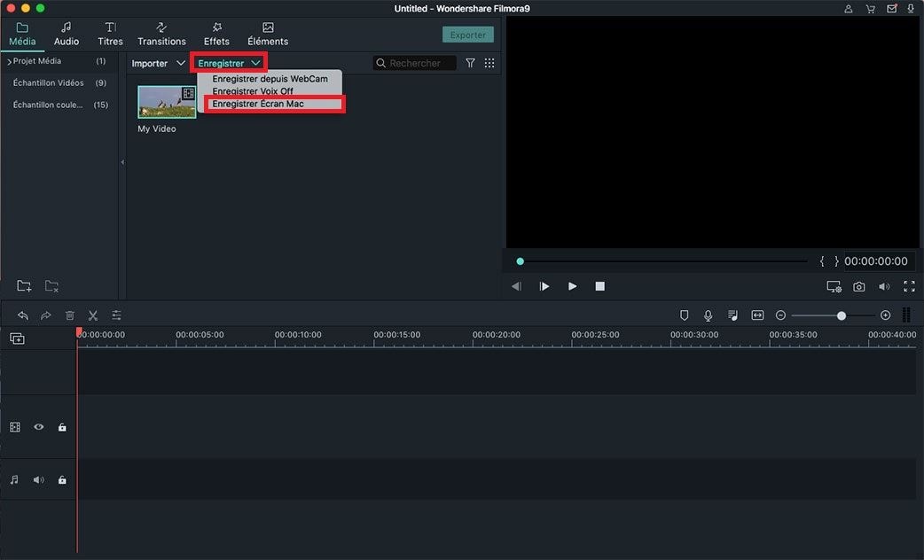Enter fullscreen preview mode
Image resolution: width=924 pixels, height=560 pixels.
[x=909, y=287]
